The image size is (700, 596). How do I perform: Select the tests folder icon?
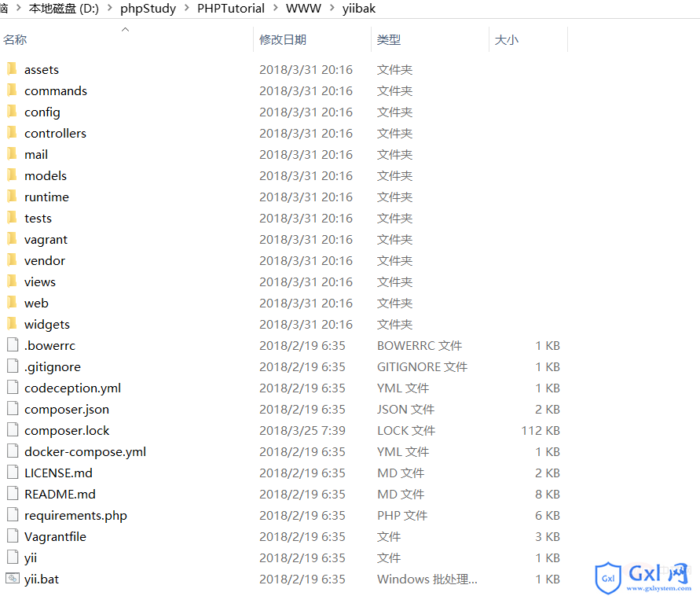click(12, 218)
